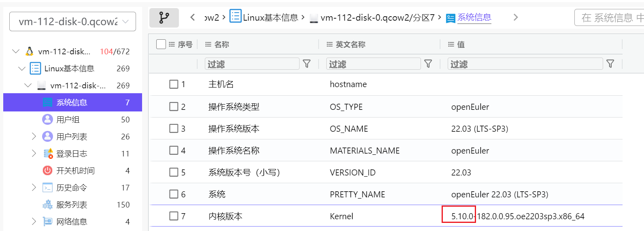Toggle the select-all checkbox in header

pos(161,44)
